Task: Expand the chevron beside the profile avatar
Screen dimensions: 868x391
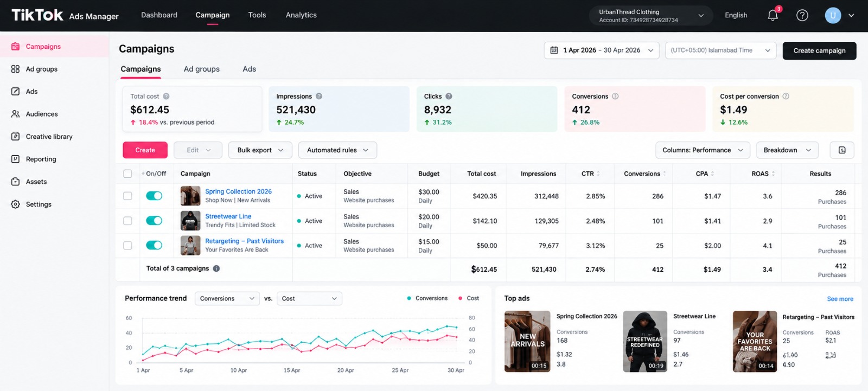Action: pos(851,15)
